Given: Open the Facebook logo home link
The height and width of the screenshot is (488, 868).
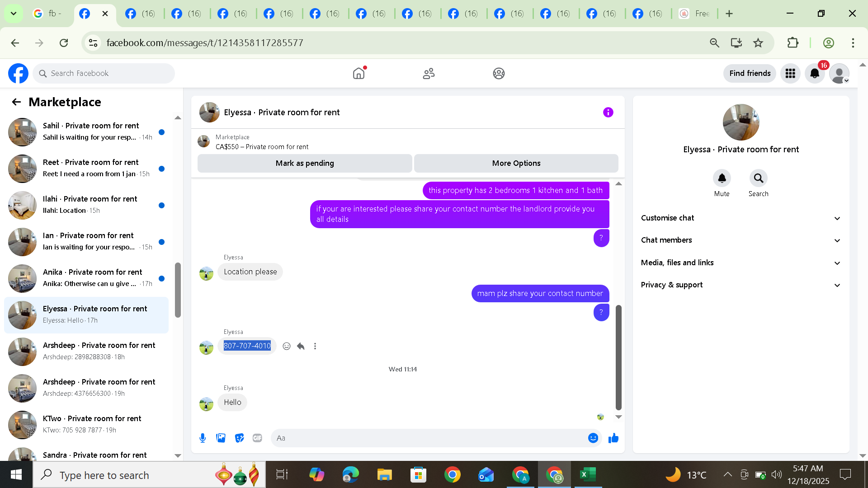Looking at the screenshot, I should [x=18, y=73].
